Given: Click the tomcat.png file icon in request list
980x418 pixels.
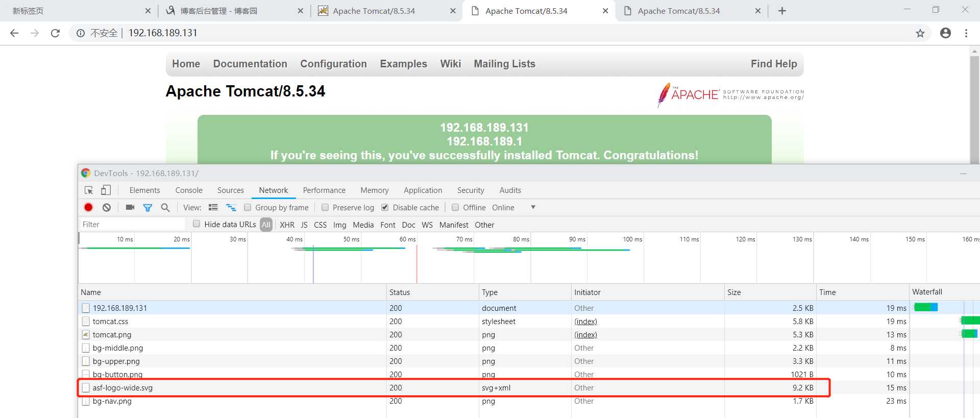Looking at the screenshot, I should coord(86,335).
